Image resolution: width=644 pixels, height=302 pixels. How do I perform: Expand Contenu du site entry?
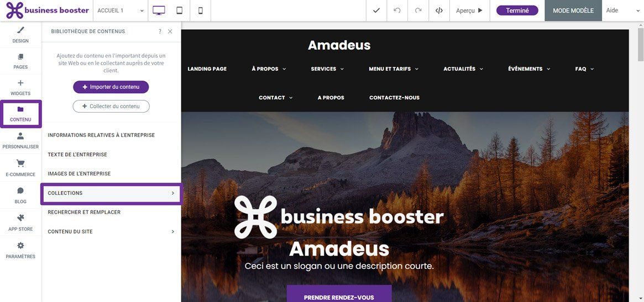(x=111, y=232)
